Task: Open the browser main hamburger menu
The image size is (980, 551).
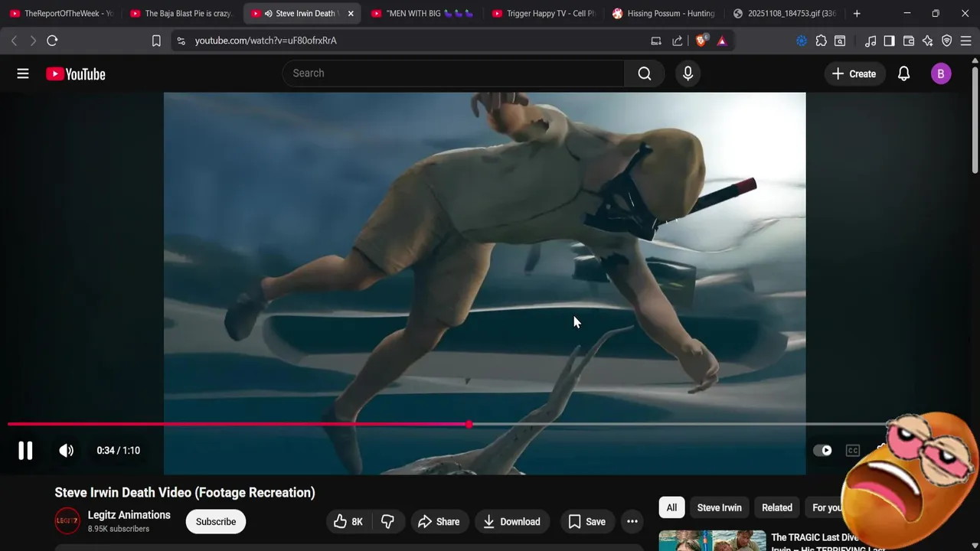Action: point(966,41)
